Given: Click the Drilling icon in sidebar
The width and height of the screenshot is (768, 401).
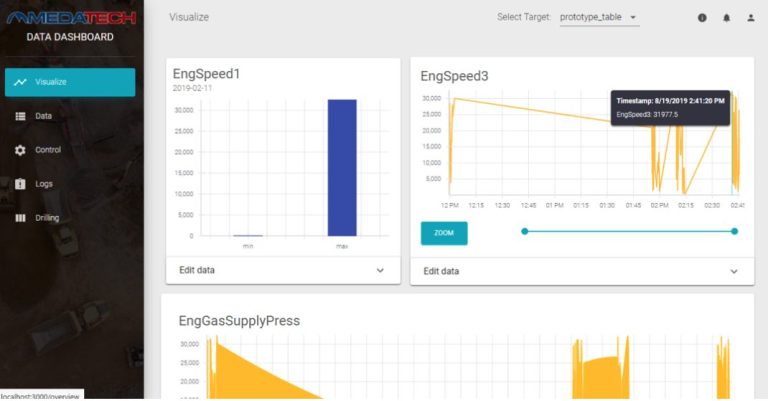Looking at the screenshot, I should click(x=20, y=218).
